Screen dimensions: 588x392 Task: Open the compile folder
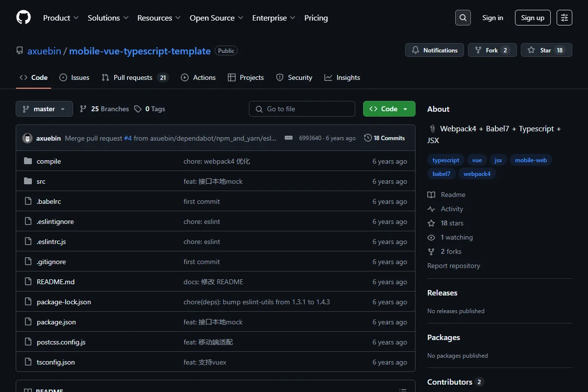(49, 161)
